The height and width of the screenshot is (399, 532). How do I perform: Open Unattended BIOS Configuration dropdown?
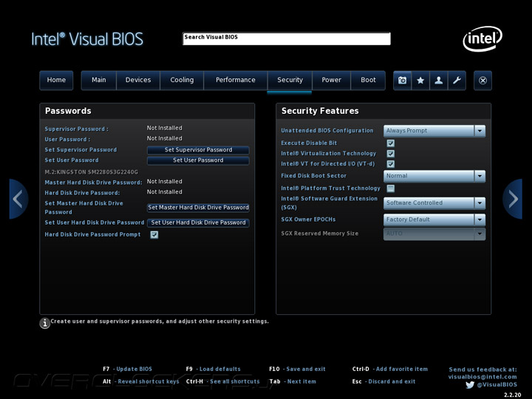pyautogui.click(x=434, y=131)
